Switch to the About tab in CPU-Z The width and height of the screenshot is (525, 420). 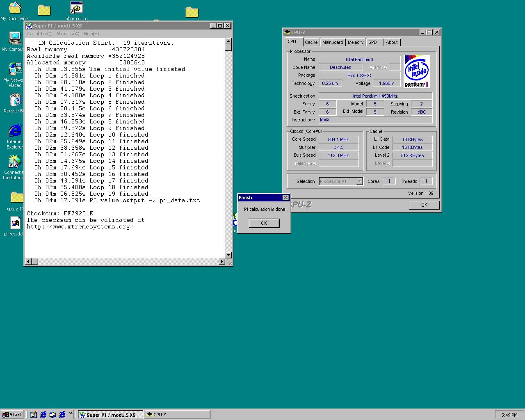click(392, 42)
